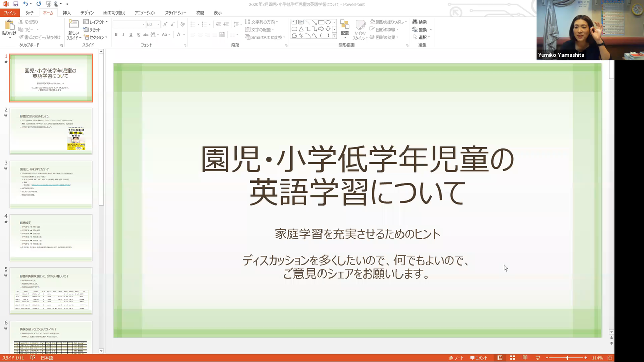This screenshot has width=644, height=362.
Task: Click the bullet list icon
Action: tap(194, 24)
